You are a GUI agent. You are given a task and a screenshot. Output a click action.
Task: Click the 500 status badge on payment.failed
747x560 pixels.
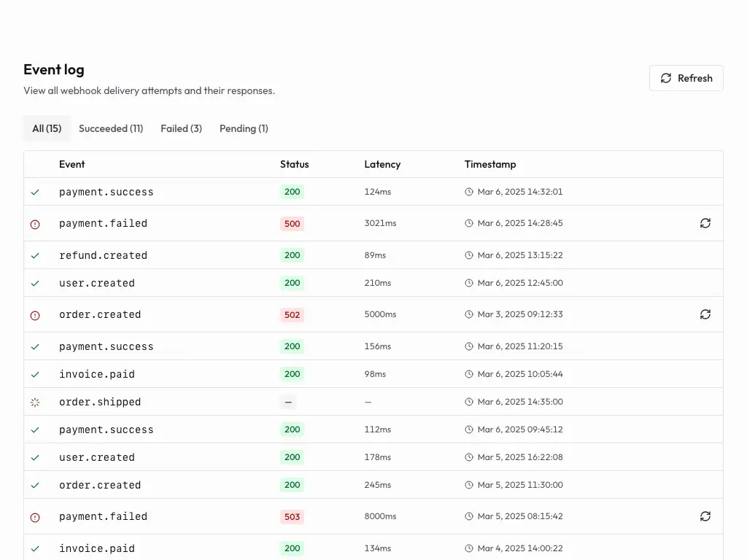pyautogui.click(x=292, y=223)
